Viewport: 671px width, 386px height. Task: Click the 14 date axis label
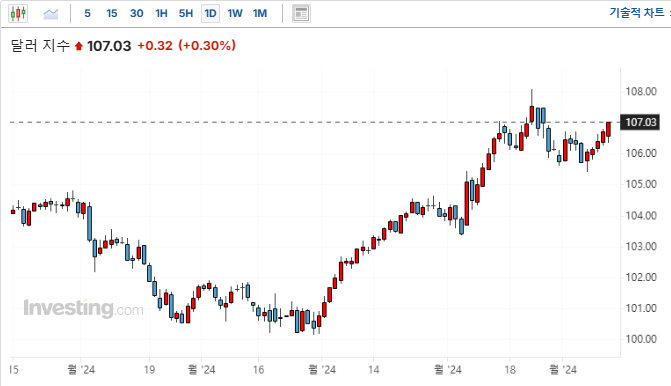pyautogui.click(x=374, y=370)
